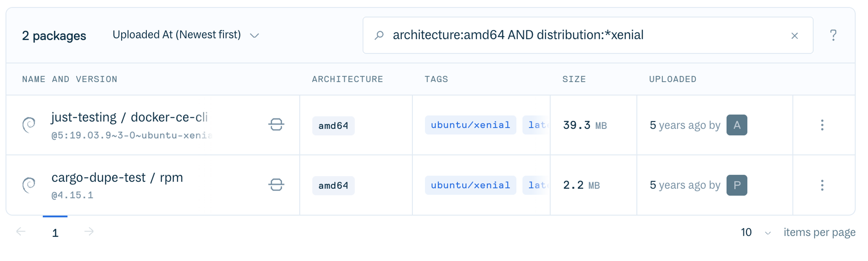The height and width of the screenshot is (261, 868).
Task: Go to next page arrow
Action: coord(89,232)
